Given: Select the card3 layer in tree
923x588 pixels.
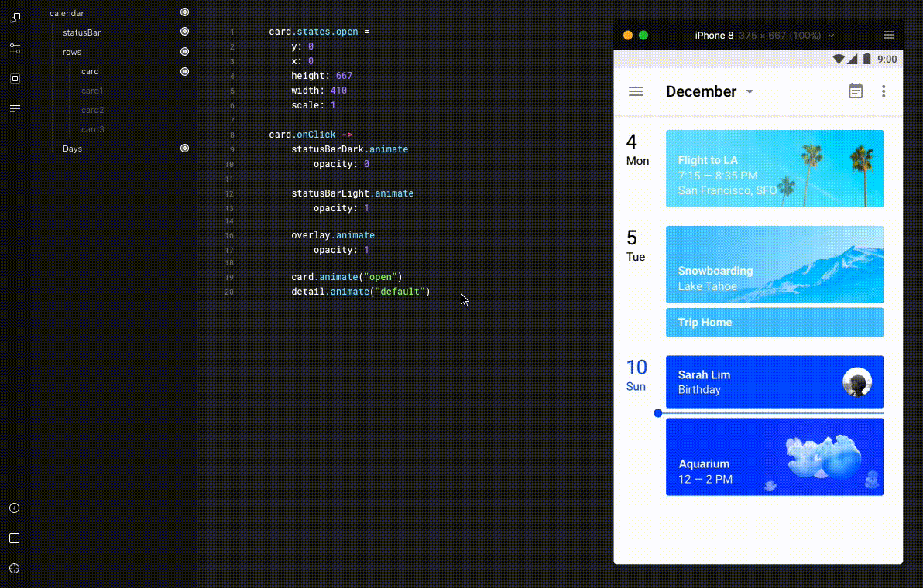Looking at the screenshot, I should tap(92, 129).
